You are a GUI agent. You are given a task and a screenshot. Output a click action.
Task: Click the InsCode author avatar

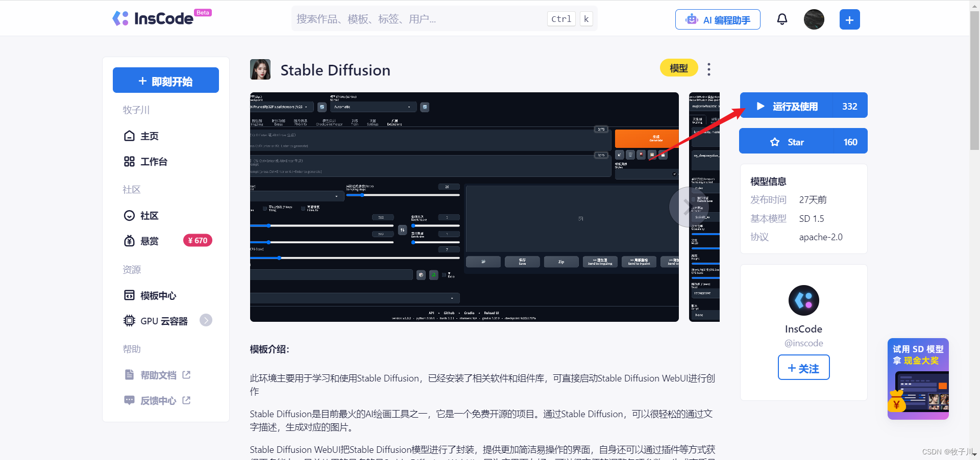tap(804, 300)
